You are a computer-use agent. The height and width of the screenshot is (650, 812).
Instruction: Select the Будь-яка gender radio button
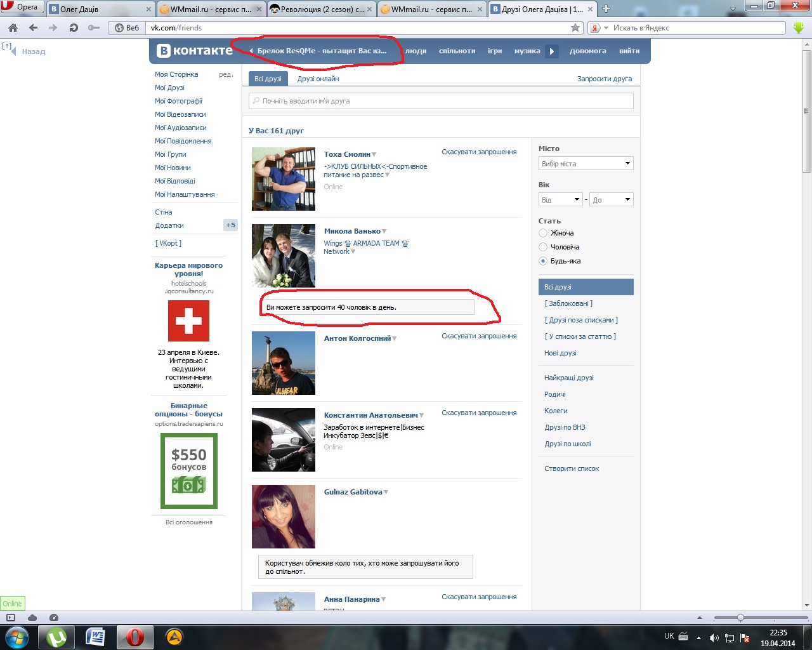coord(543,261)
